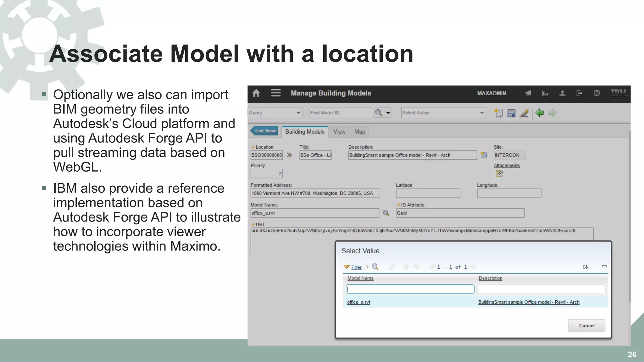
Task: Click the Find Model ID search icon
Action: (x=379, y=112)
